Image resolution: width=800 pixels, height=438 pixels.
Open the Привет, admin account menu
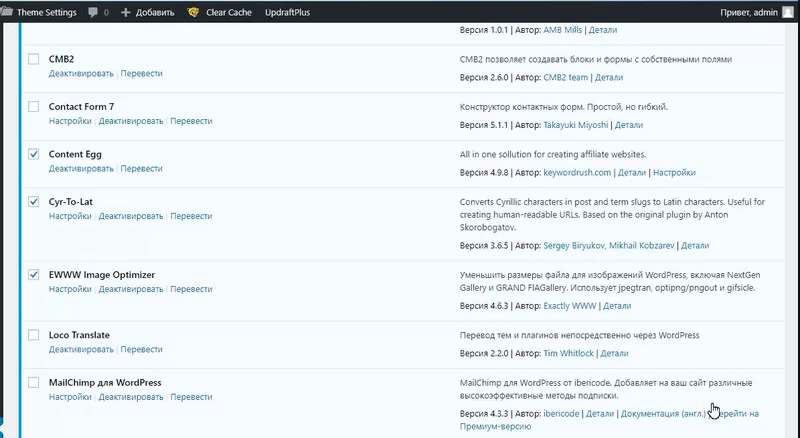tap(749, 12)
